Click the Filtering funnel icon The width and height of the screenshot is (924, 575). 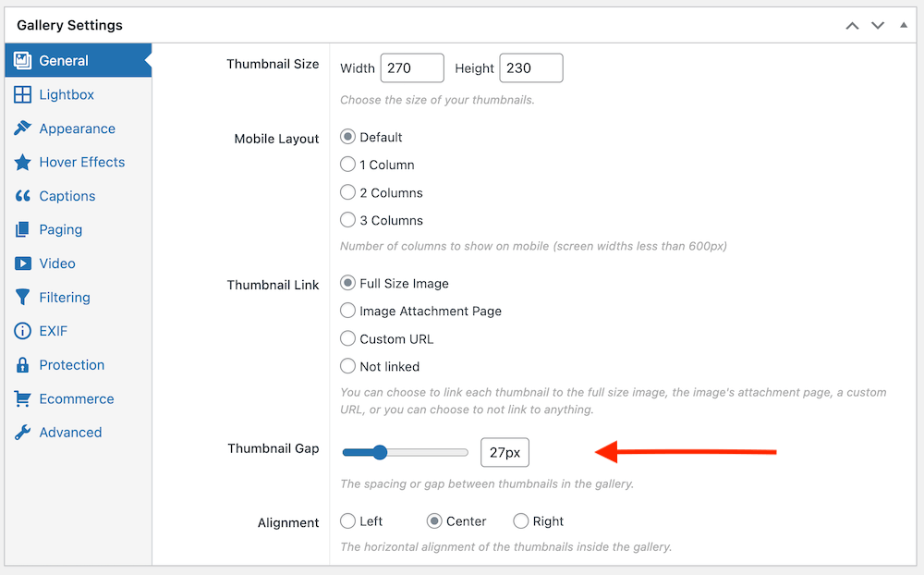[24, 297]
